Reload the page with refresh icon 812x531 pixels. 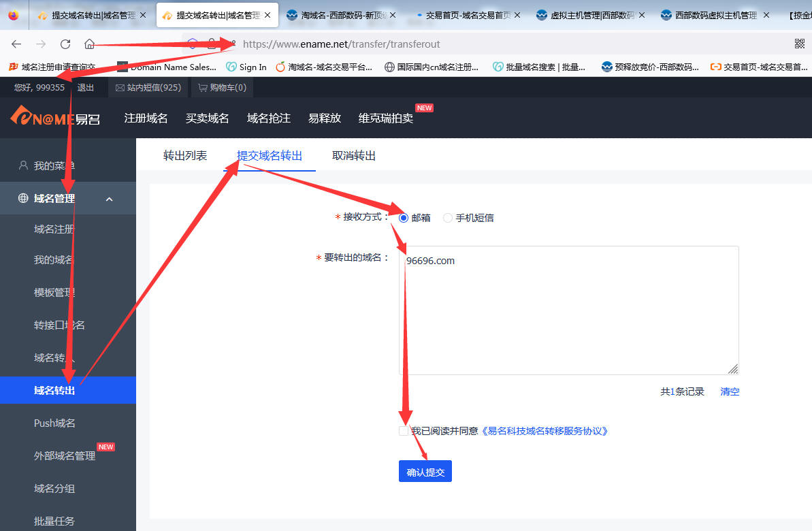coord(65,44)
